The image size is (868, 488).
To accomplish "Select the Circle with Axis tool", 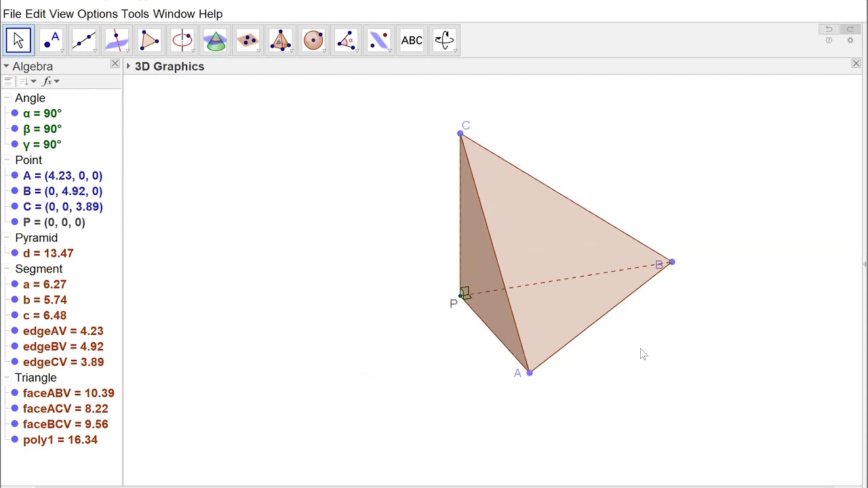I will click(182, 41).
